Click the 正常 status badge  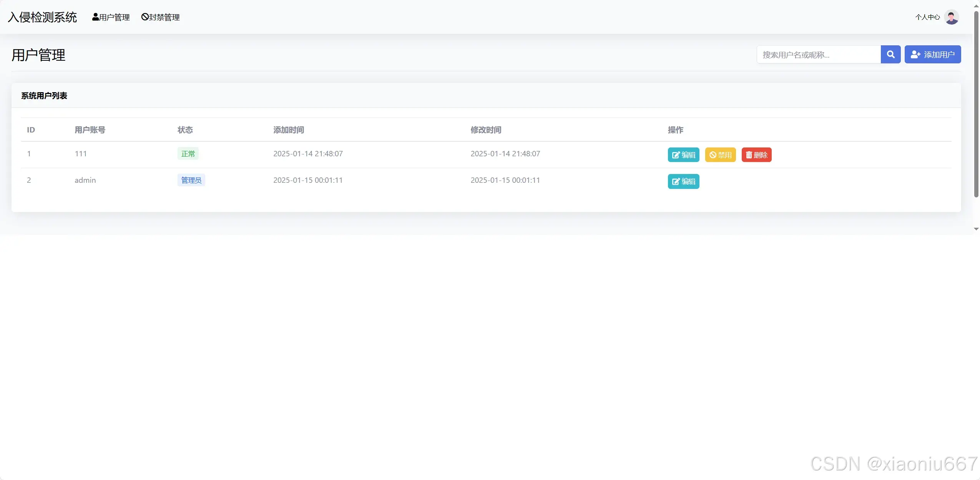[188, 154]
